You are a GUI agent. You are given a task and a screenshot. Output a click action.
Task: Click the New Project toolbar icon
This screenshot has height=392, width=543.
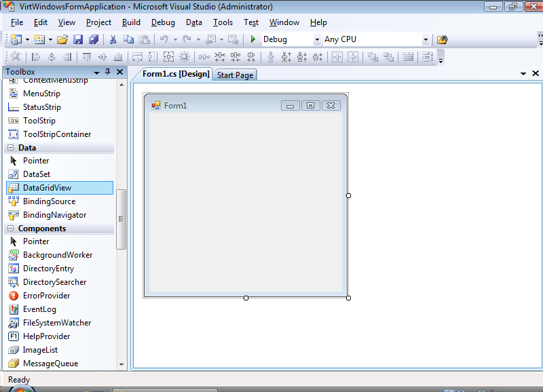click(16, 39)
